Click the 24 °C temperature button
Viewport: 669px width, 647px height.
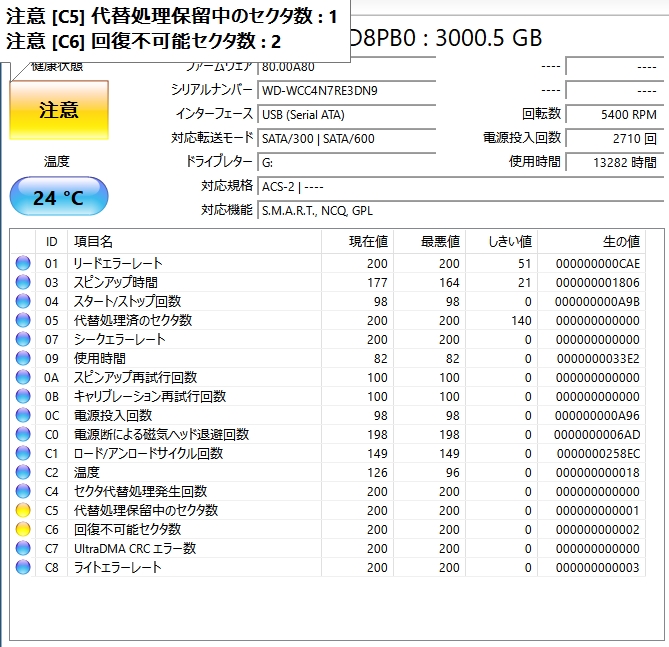pyautogui.click(x=59, y=196)
